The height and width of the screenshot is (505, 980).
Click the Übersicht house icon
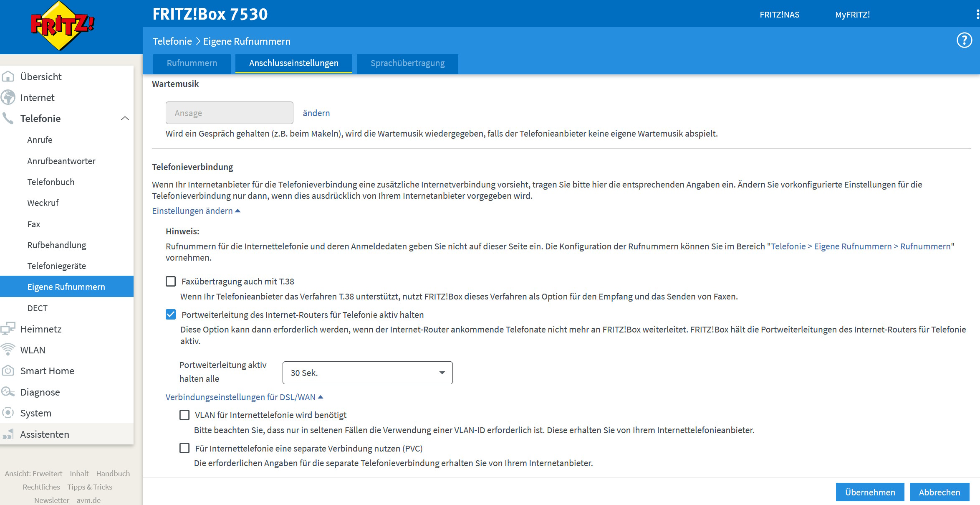(8, 76)
